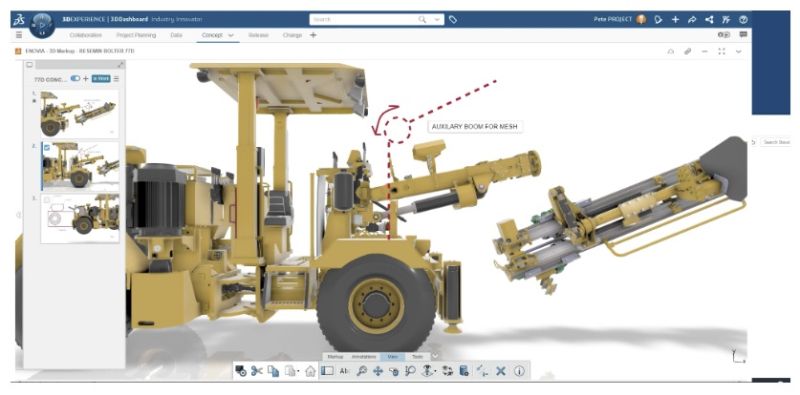Expand the widget header chevron menu
This screenshot has height=395, width=800.
point(738,51)
